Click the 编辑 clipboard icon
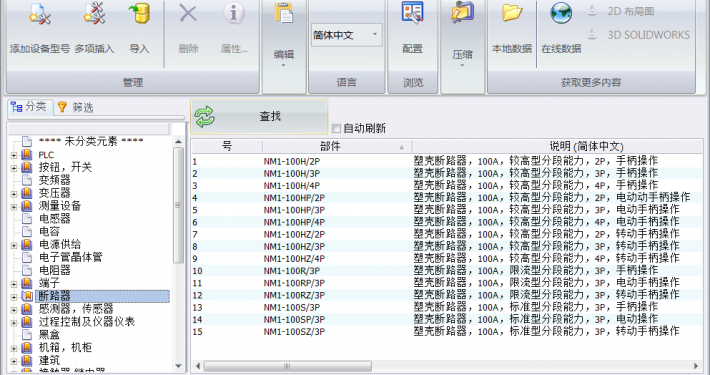This screenshot has width=710, height=375. pyautogui.click(x=284, y=13)
